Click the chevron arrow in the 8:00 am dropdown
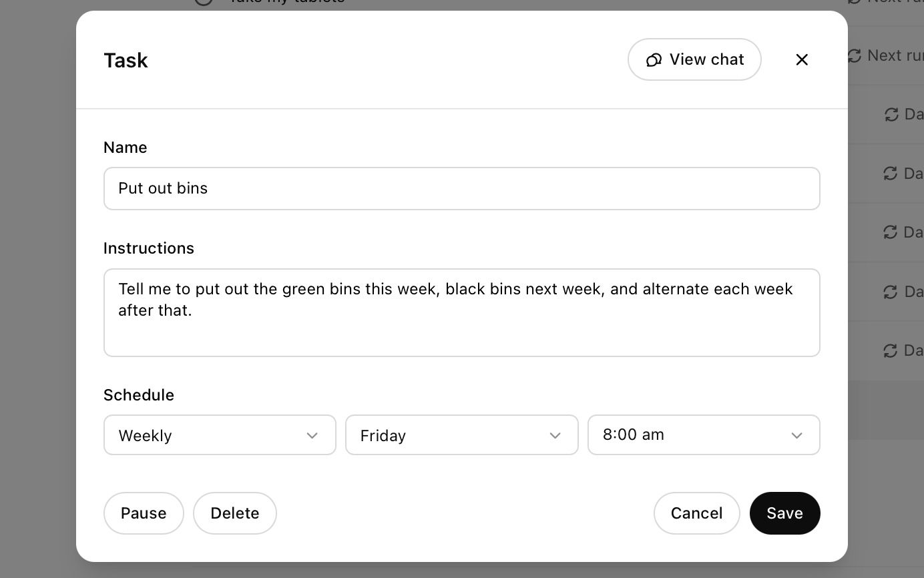This screenshot has width=924, height=578. pos(796,436)
